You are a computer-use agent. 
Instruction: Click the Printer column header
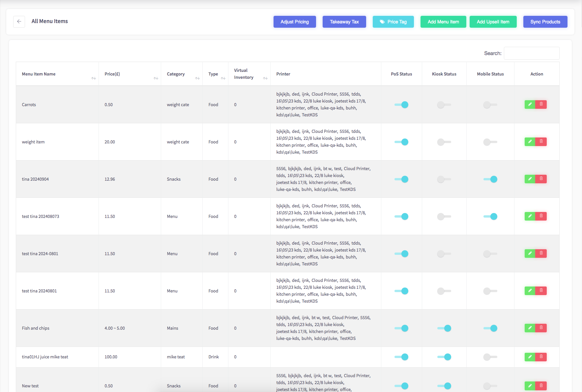pos(283,74)
